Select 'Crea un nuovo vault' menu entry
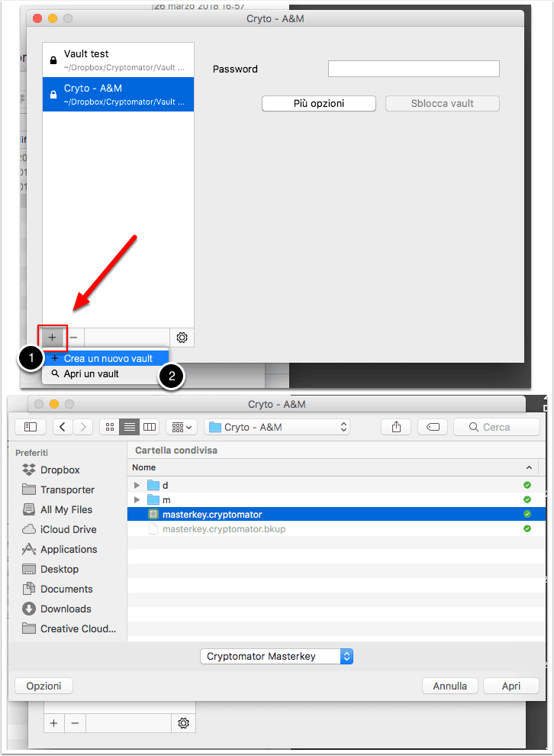The width and height of the screenshot is (554, 756). coord(106,359)
